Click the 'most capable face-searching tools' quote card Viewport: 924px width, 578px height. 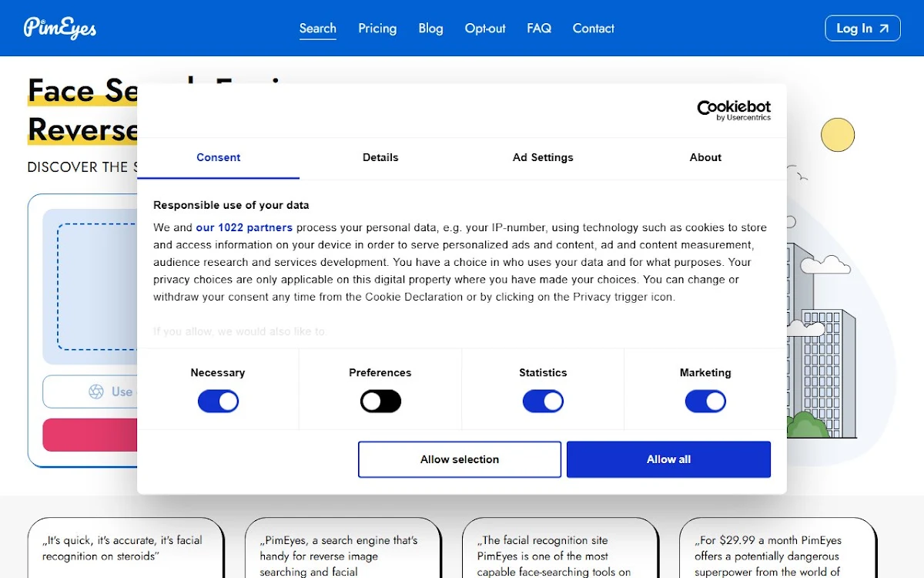click(x=560, y=548)
